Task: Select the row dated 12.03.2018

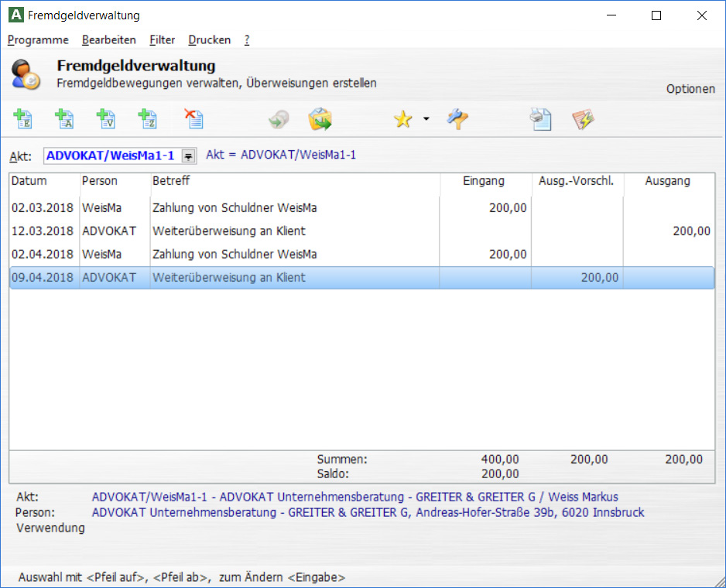Action: tap(361, 231)
